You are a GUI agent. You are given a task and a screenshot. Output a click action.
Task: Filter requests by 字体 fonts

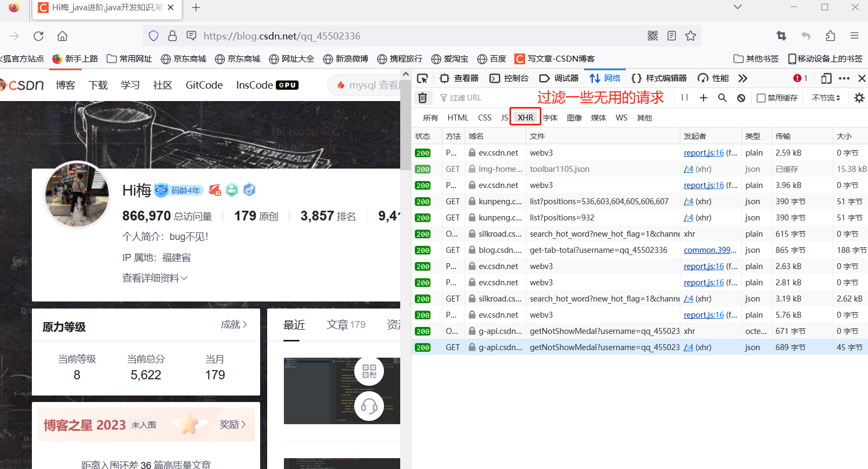550,117
